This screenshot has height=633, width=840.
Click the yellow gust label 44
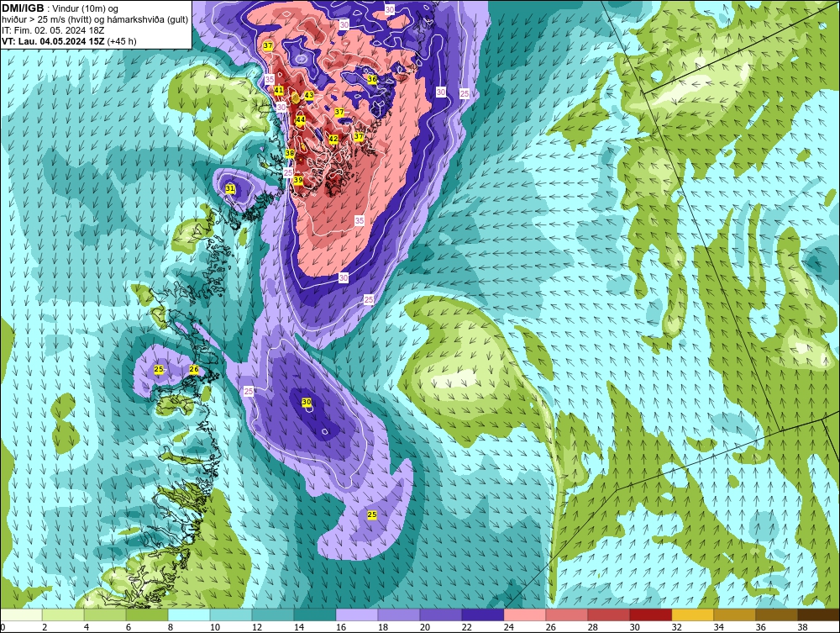(301, 119)
